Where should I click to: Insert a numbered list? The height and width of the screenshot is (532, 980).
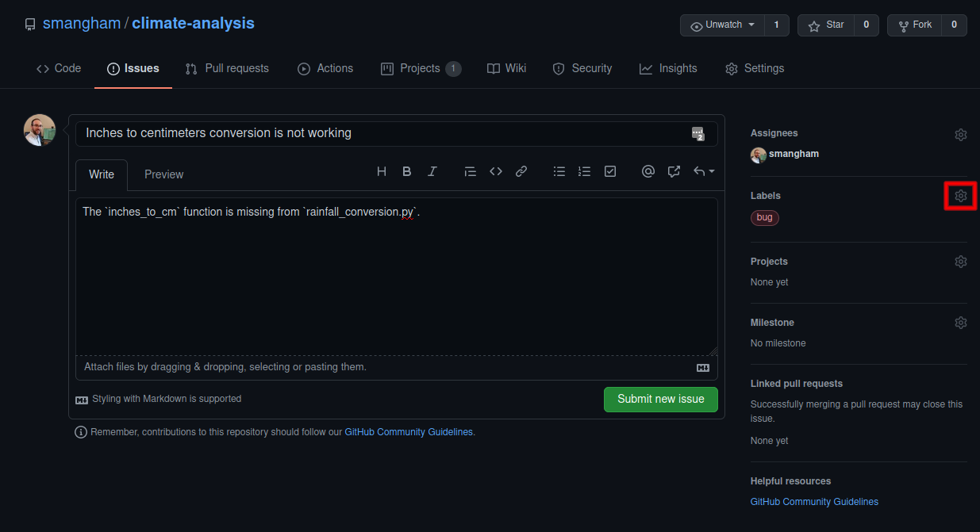pyautogui.click(x=585, y=171)
